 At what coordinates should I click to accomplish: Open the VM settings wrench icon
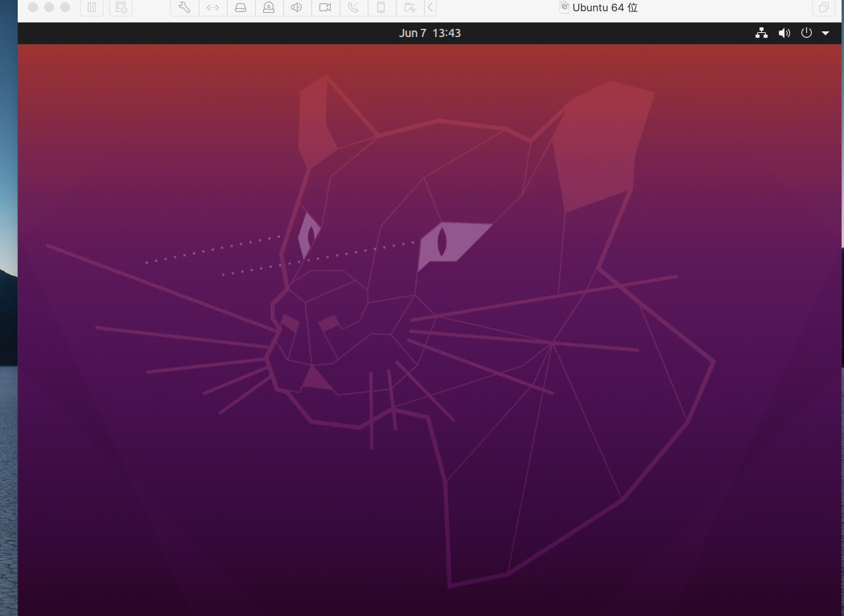[184, 7]
